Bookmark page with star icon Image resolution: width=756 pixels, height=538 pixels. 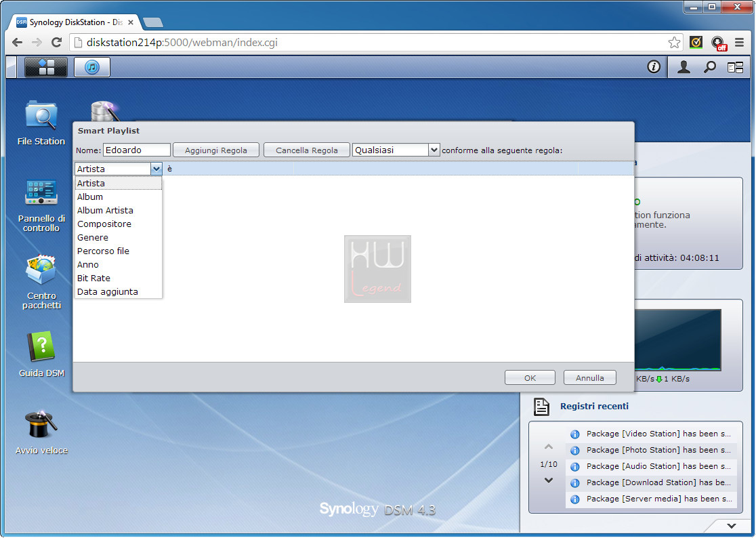point(674,43)
